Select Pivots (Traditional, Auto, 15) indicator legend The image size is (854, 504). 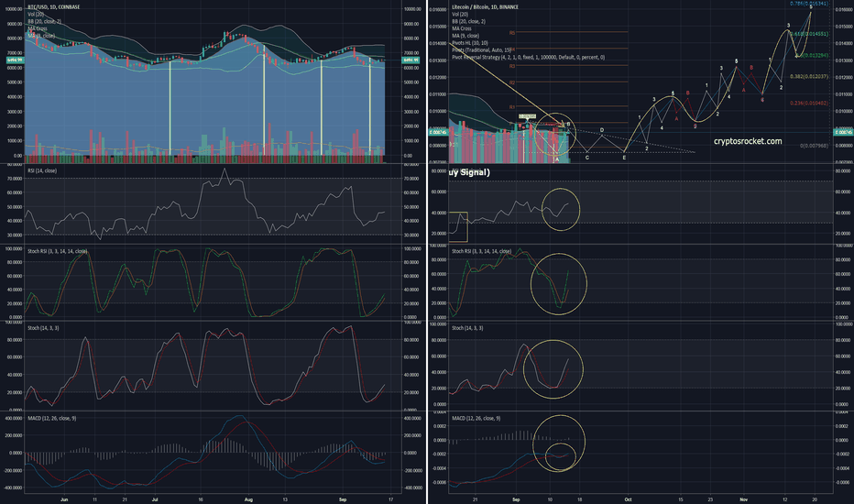click(x=481, y=49)
